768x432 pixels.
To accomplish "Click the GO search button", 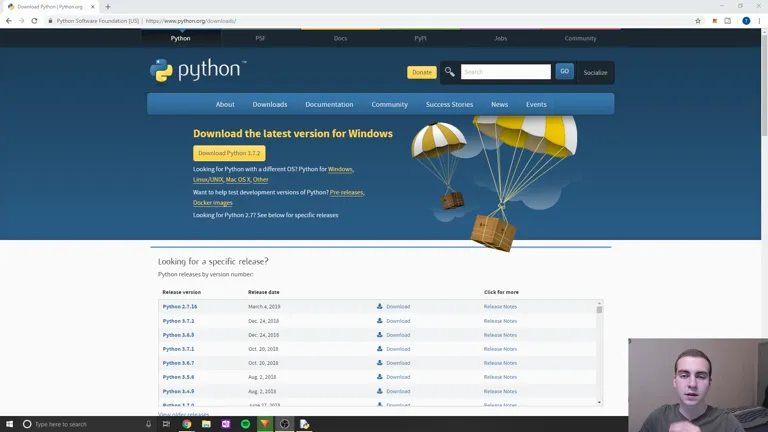I will 564,72.
